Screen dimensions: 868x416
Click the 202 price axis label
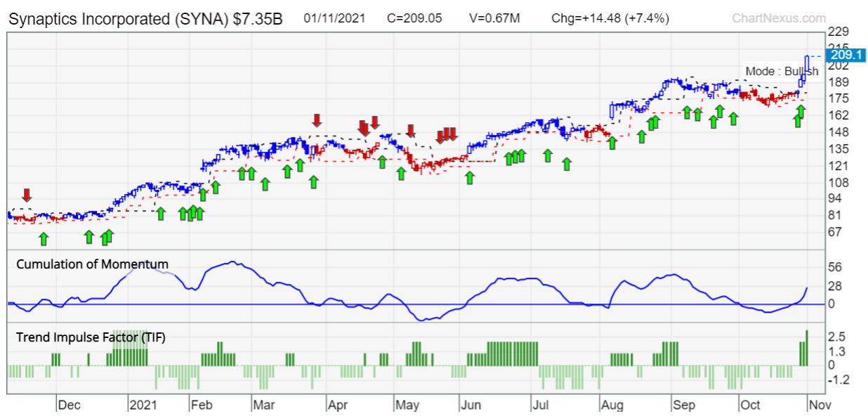pos(839,65)
